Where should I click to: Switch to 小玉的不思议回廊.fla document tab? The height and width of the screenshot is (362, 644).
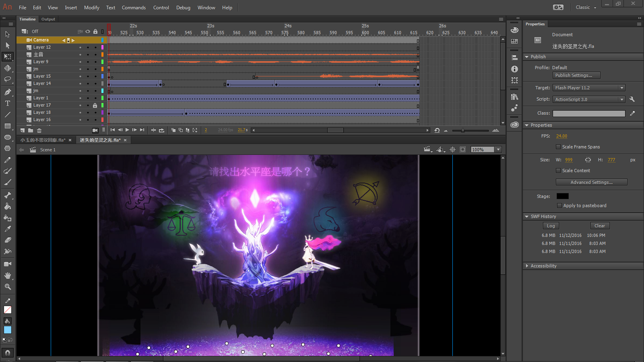coord(43,140)
